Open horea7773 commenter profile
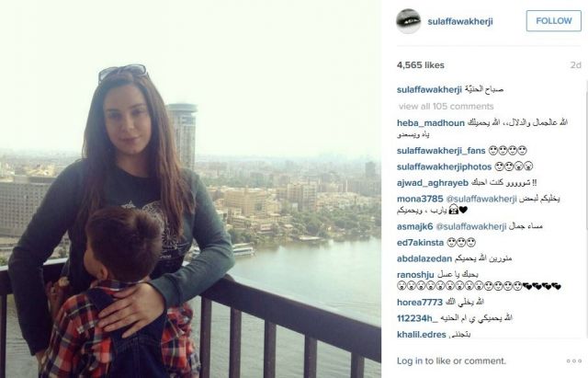This screenshot has width=588, height=378. pos(420,303)
